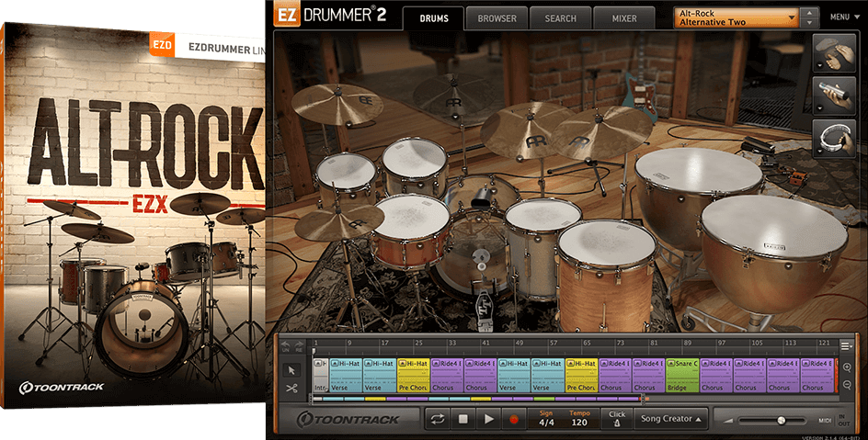
Task: Click the Sign 4/4 time signature field
Action: click(x=546, y=419)
